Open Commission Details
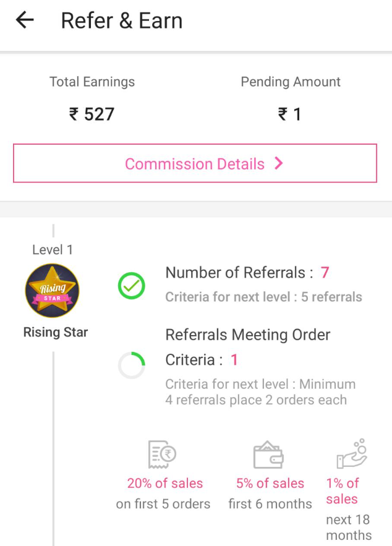 click(x=195, y=163)
